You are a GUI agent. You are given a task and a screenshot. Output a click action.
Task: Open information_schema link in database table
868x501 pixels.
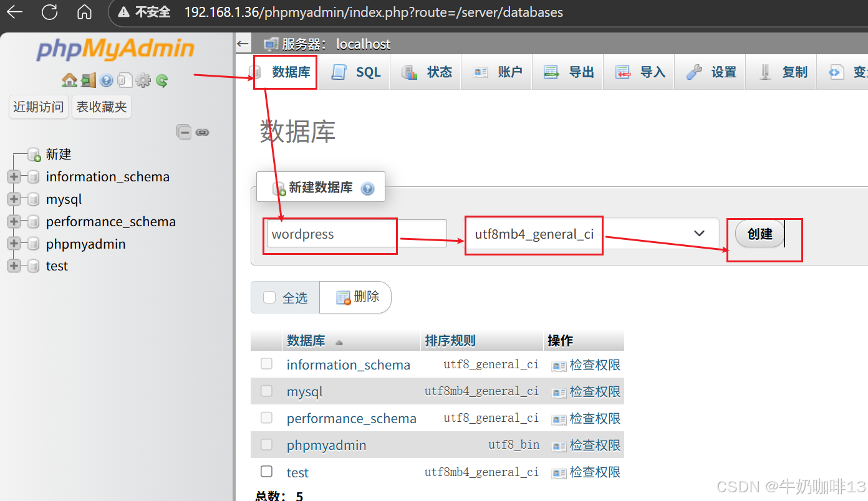click(x=349, y=365)
